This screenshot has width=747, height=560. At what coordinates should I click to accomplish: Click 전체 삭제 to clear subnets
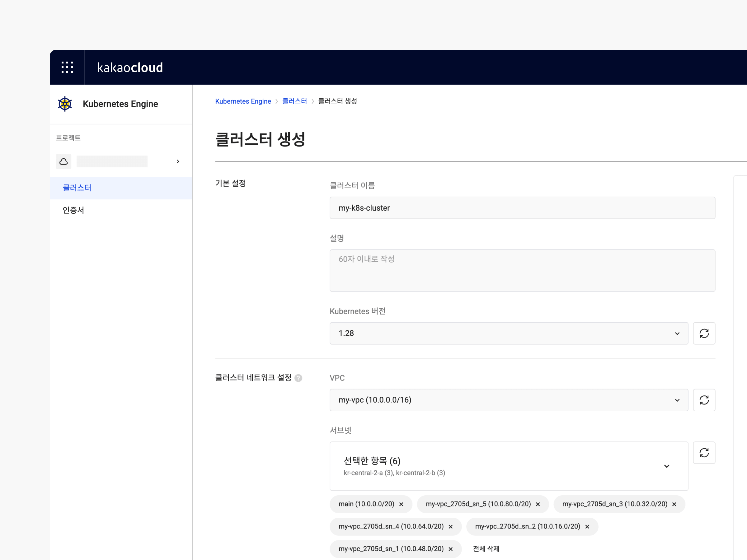pos(486,548)
